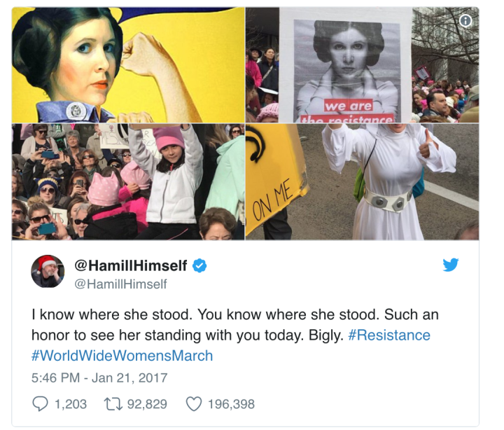Viewport: 504px width, 430px height.
Task: Open the photo of girl in pink hat
Action: [128, 181]
